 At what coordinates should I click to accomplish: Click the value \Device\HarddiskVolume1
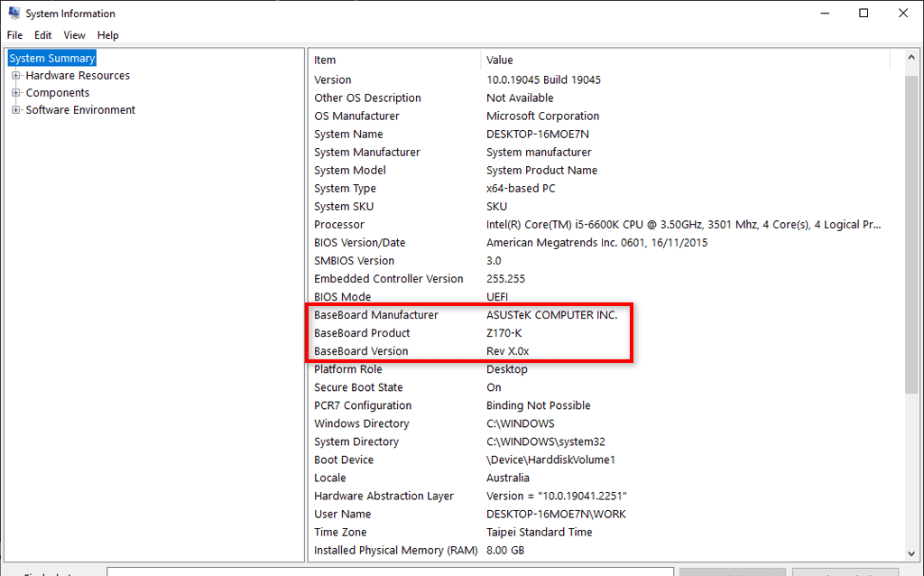550,460
